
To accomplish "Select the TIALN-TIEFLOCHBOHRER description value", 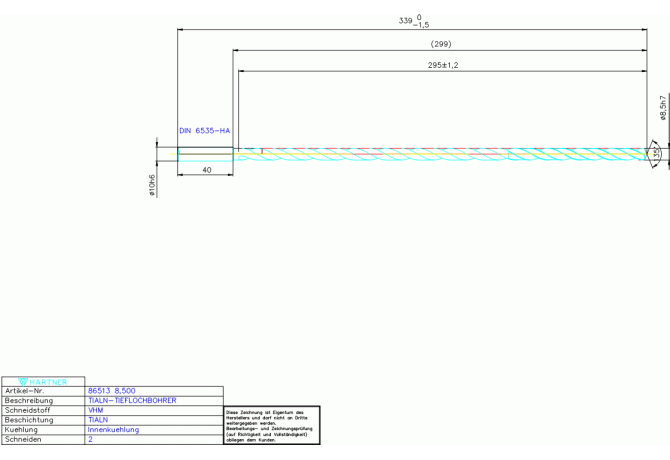I will coord(131,400).
